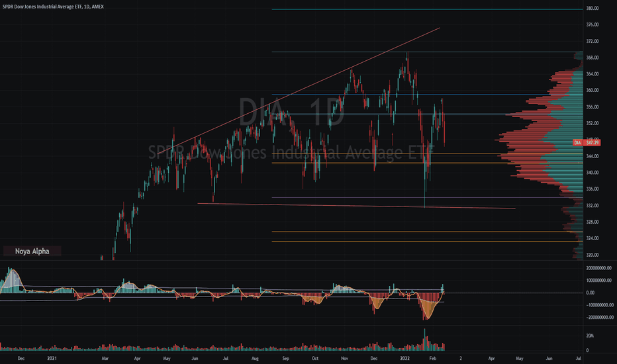
Task: Click the 20M volume scale label
Action: [590, 336]
